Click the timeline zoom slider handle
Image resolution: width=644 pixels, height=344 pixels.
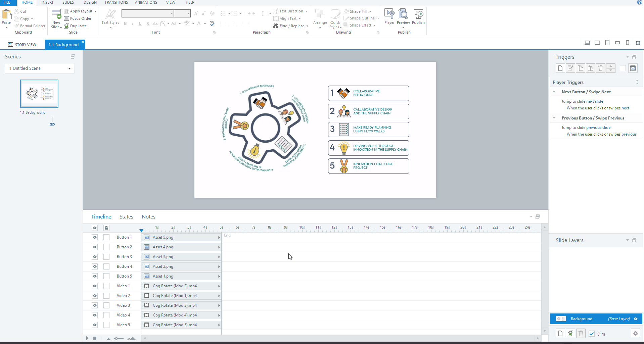117,338
